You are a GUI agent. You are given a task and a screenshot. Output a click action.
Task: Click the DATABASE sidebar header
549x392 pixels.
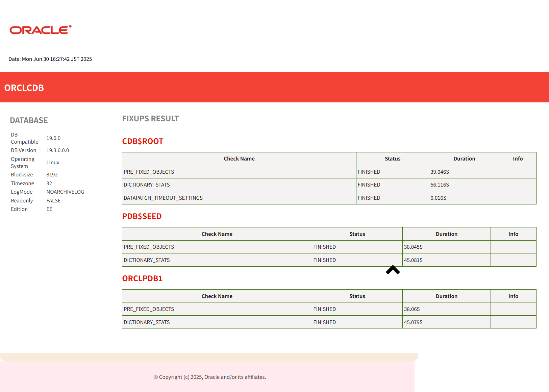(x=29, y=120)
